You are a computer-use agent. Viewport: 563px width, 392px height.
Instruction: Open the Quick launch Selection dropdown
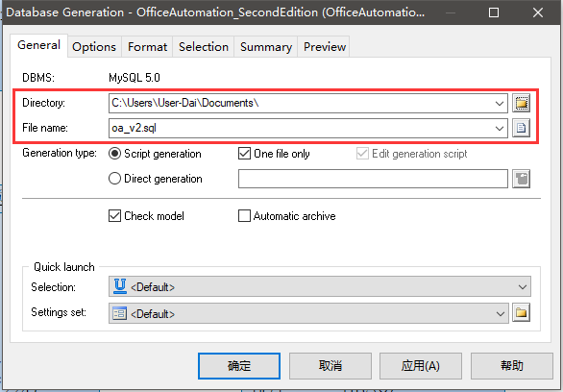pyautogui.click(x=320, y=286)
